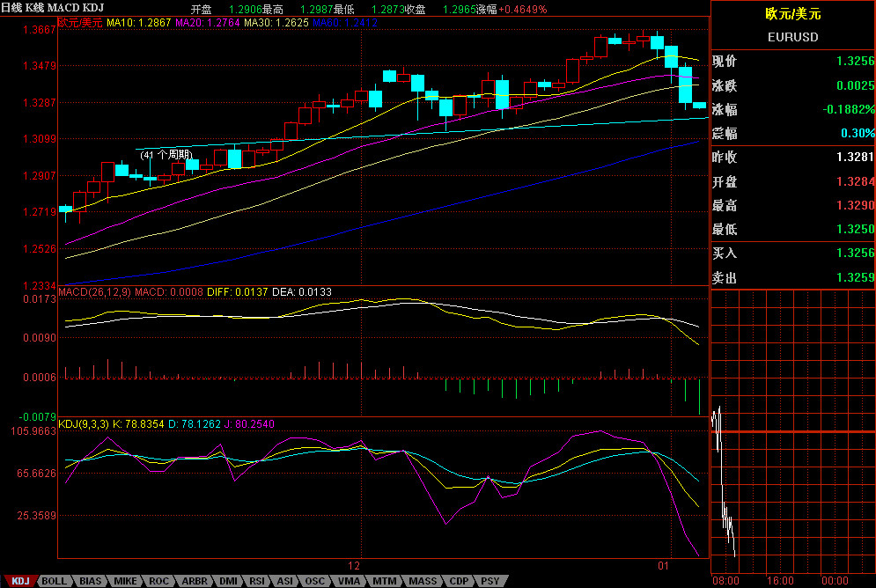Viewport: 876px width, 588px height.
Task: Switch to the OSC indicator tab
Action: (x=314, y=581)
